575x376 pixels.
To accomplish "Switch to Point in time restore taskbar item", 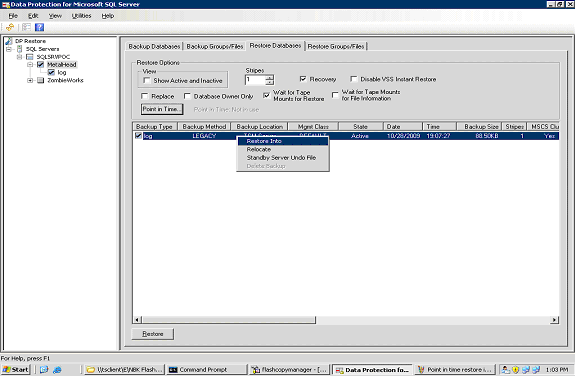I will point(455,370).
